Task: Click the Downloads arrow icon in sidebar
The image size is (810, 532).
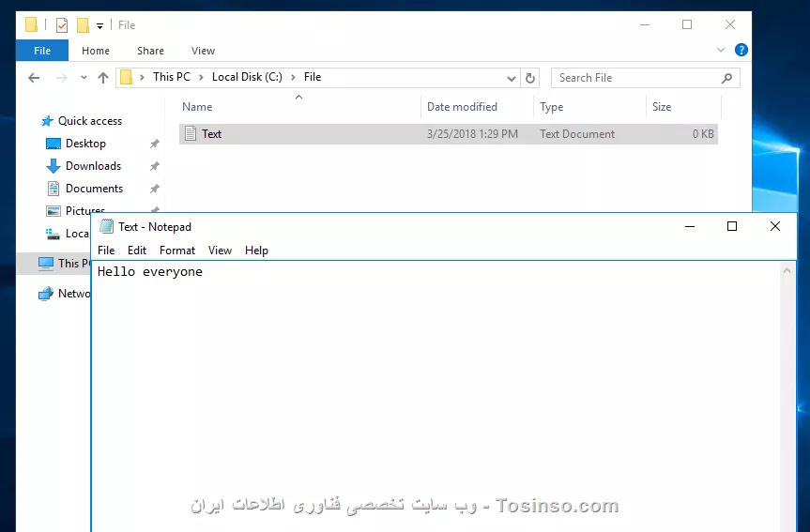Action: click(53, 166)
